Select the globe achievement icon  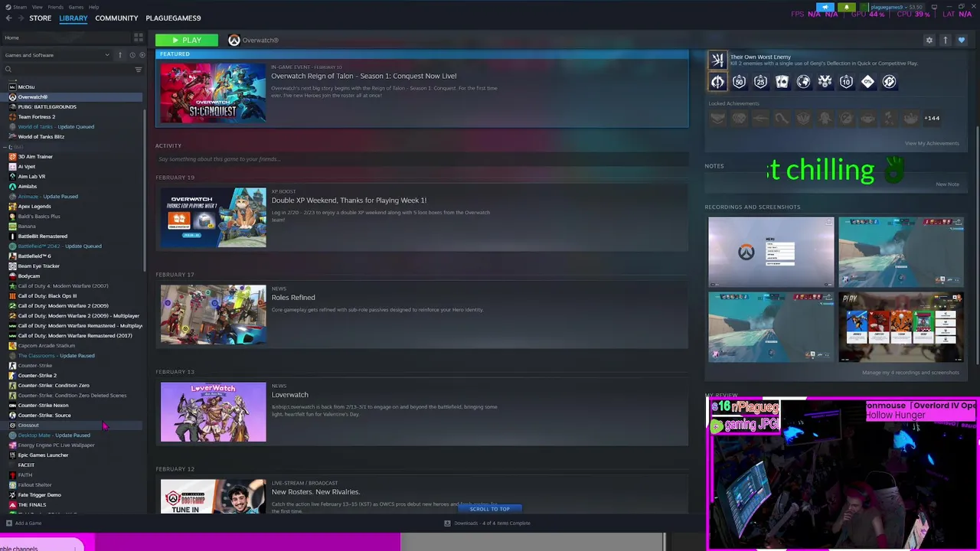click(x=803, y=81)
